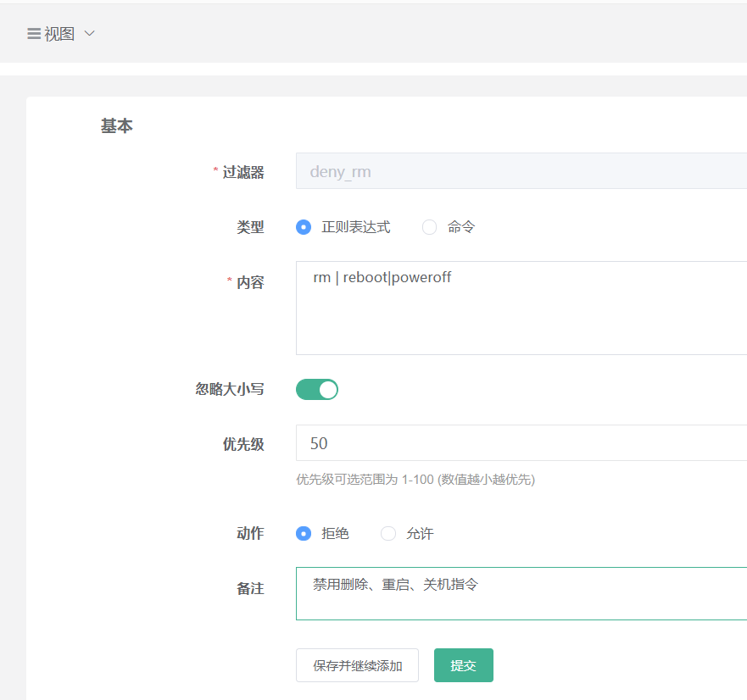Choose the 拒绝 action radio button

click(304, 533)
